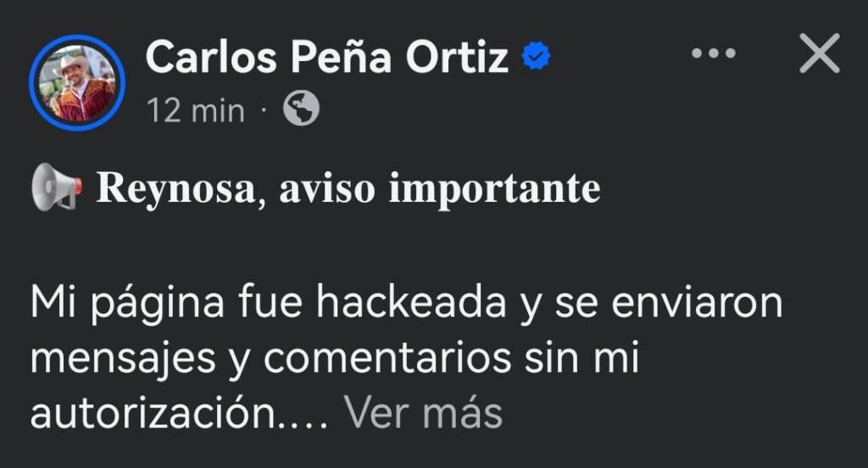Image resolution: width=868 pixels, height=468 pixels.
Task: Click the line starting "Mi página fue"
Action: coord(406,305)
